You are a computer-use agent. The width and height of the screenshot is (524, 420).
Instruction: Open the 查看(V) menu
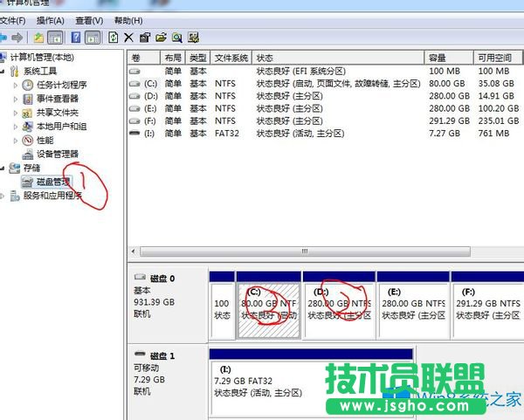[88, 20]
